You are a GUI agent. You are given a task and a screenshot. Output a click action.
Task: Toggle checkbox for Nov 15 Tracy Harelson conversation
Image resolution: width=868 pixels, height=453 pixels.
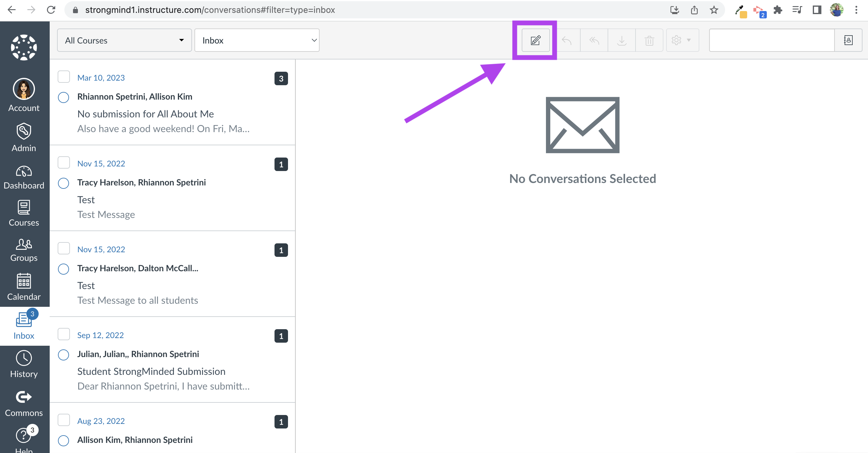[64, 163]
